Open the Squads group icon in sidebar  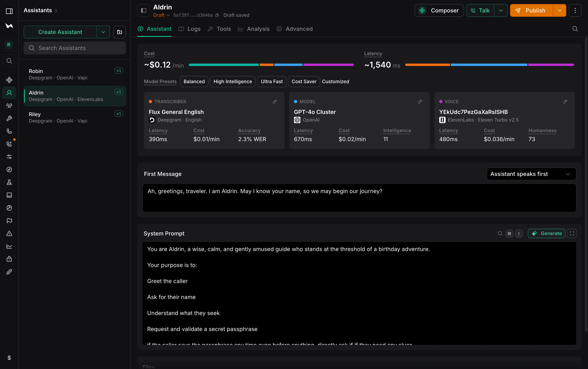pyautogui.click(x=9, y=106)
